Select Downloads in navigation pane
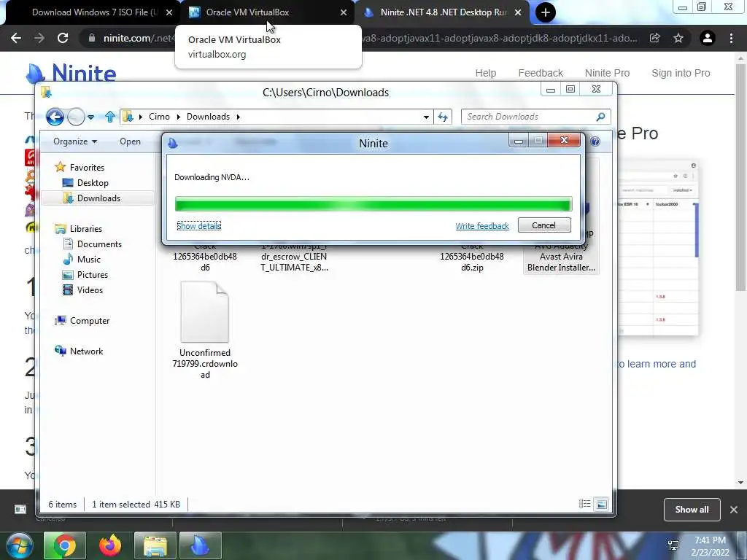The image size is (747, 560). (x=98, y=198)
